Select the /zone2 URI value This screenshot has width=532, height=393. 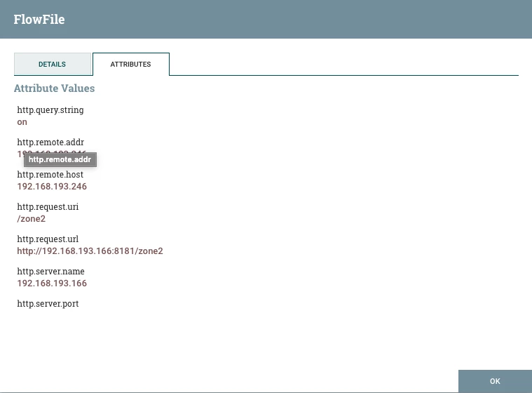pos(32,219)
